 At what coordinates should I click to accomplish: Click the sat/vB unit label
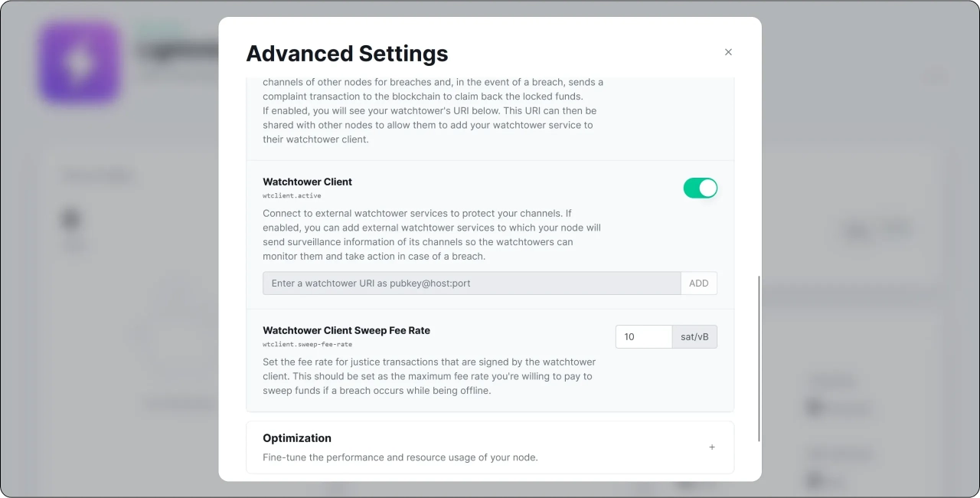pos(694,337)
